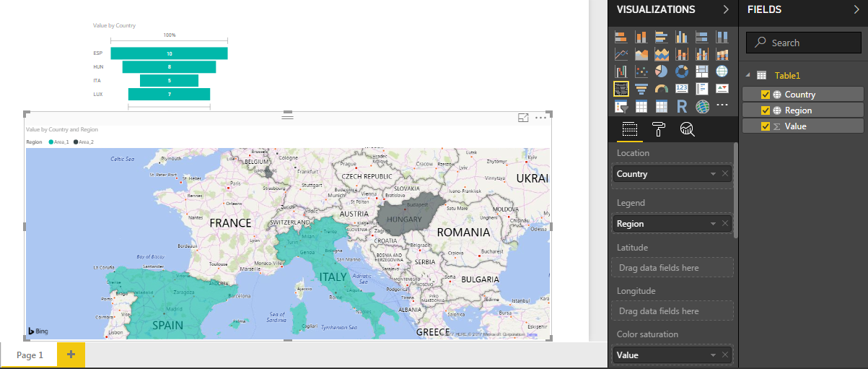The height and width of the screenshot is (369, 868).
Task: Remove Country from the Location well
Action: tap(725, 174)
